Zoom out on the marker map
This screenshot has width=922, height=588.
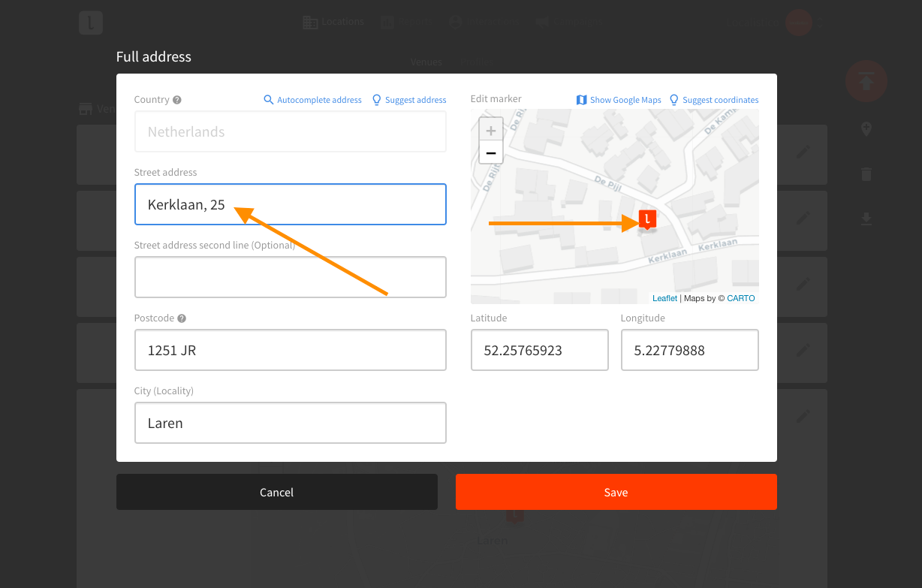pyautogui.click(x=491, y=152)
